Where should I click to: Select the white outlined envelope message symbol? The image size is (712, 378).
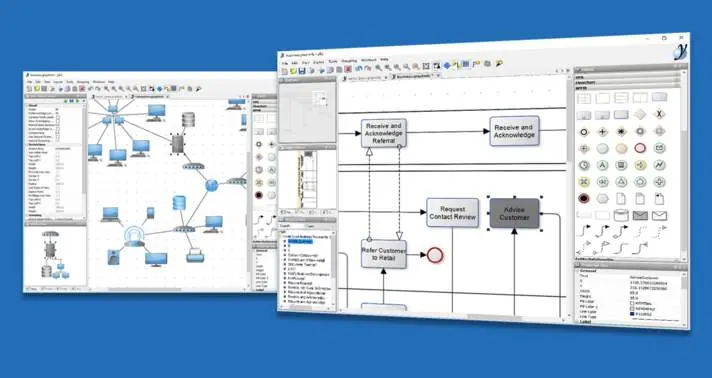click(659, 215)
